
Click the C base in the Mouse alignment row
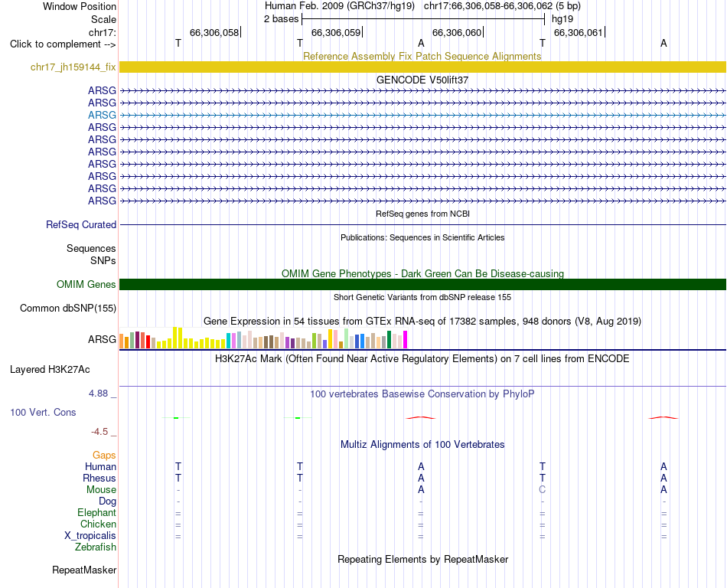click(542, 490)
